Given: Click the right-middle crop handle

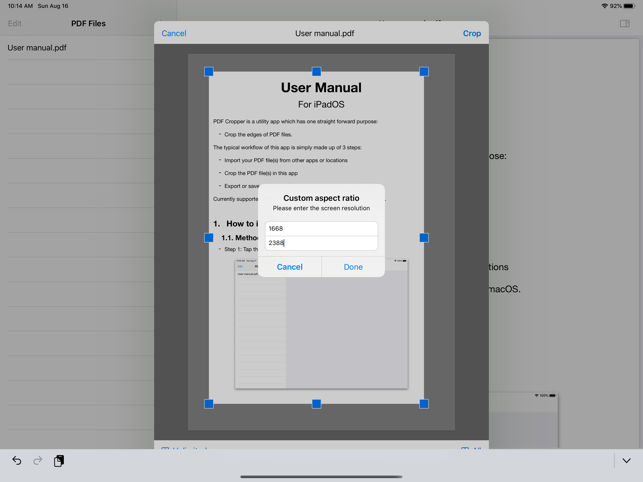Looking at the screenshot, I should coord(424,238).
